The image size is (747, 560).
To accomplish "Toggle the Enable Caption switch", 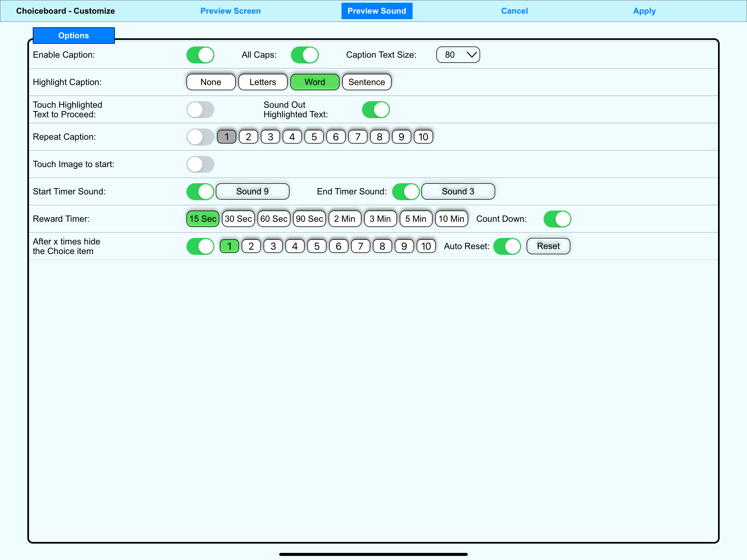I will 200,55.
